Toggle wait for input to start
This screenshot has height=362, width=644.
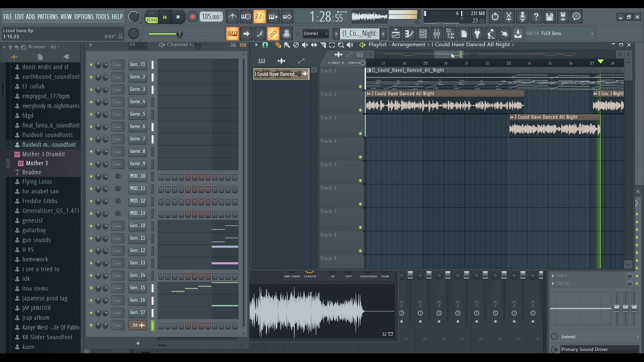click(246, 17)
